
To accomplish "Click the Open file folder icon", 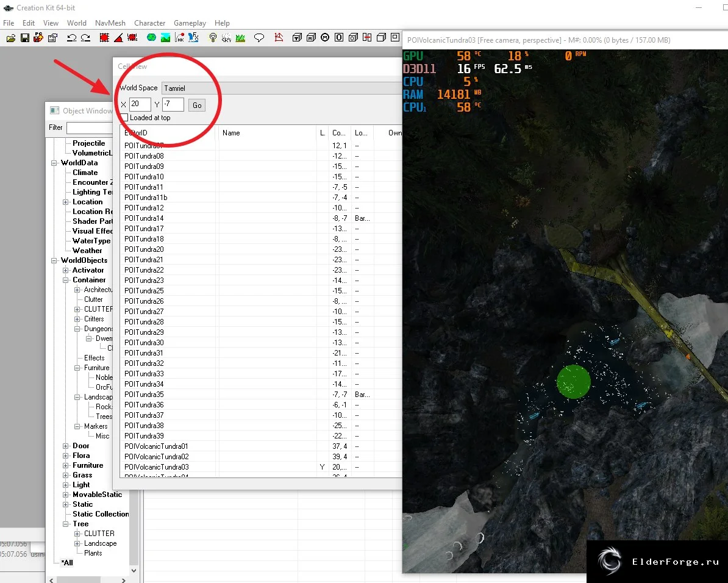I will point(11,38).
